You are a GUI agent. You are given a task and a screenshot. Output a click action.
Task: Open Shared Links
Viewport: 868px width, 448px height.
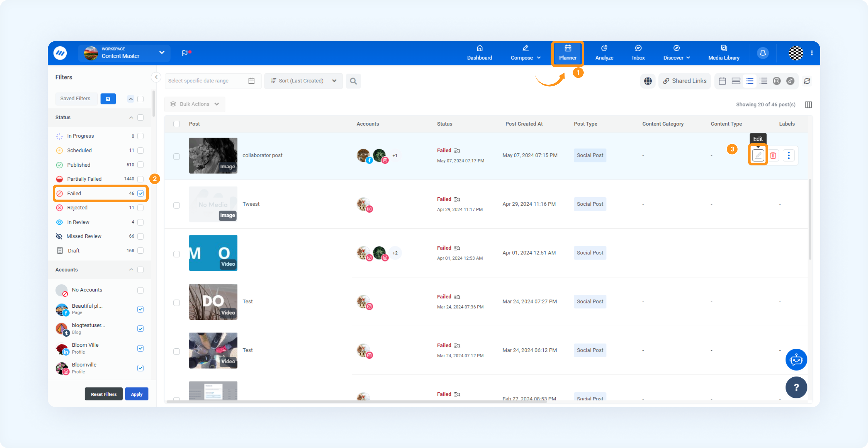pyautogui.click(x=685, y=81)
